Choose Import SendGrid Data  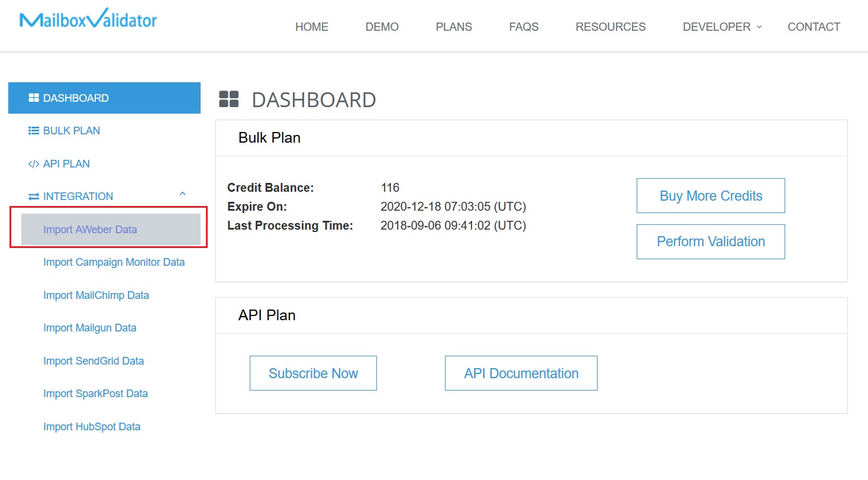93,361
